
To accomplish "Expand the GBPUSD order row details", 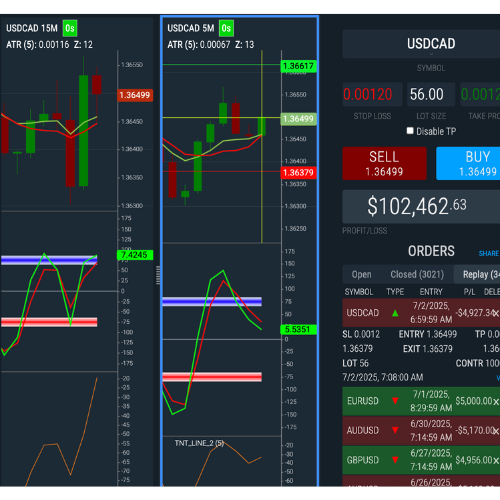I will point(421,460).
